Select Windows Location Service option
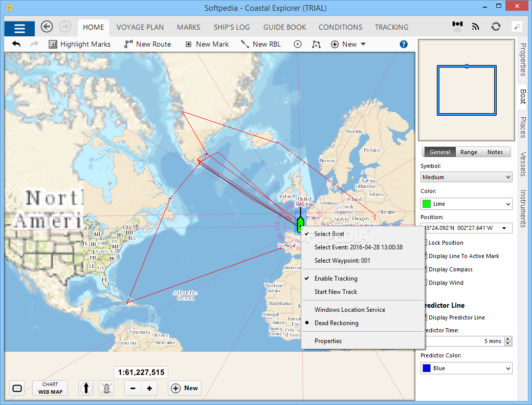This screenshot has height=405, width=532. point(363,310)
